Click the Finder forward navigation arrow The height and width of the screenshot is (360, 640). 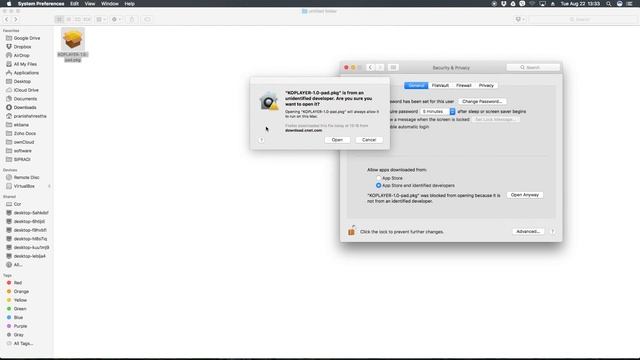tap(16, 19)
